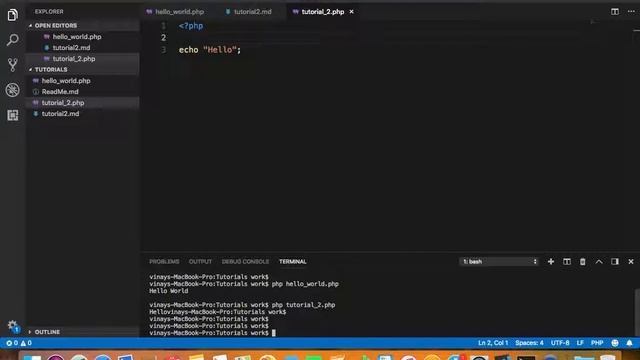The image size is (640, 360).
Task: Open the Manage gear menu
Action: tap(13, 326)
